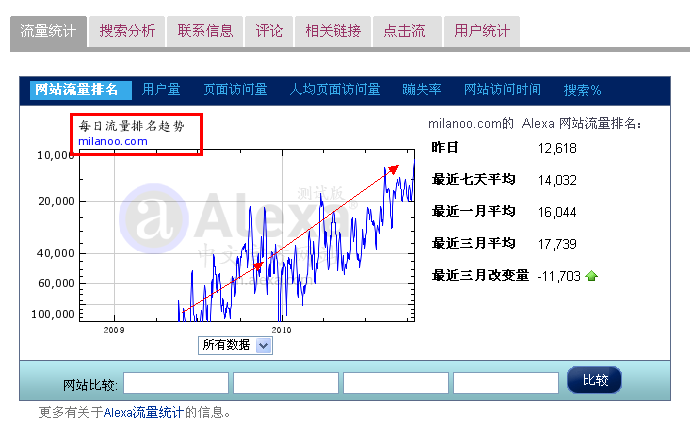Show 网站访问时间 metric
This screenshot has height=430, width=690.
502,90
